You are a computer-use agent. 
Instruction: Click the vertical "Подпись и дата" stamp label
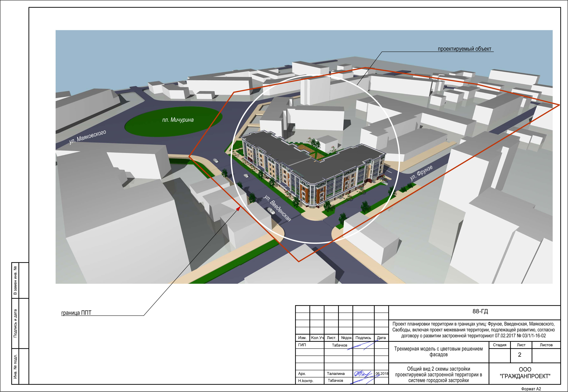15,323
